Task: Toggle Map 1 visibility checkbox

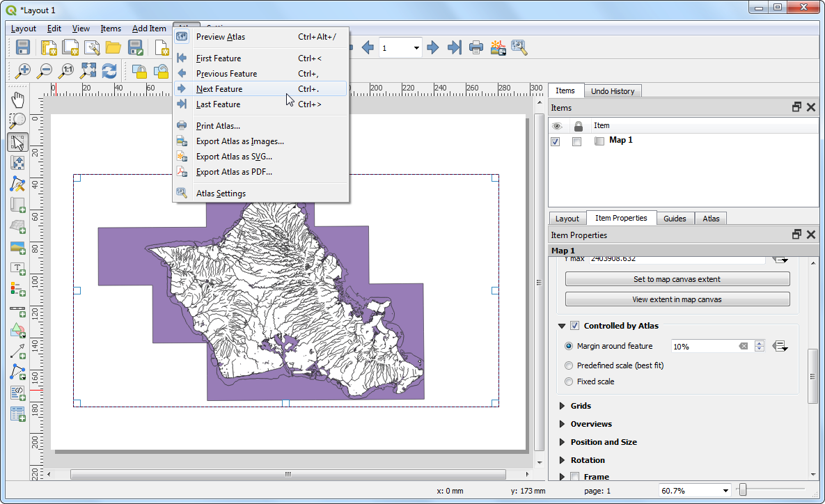Action: (555, 141)
